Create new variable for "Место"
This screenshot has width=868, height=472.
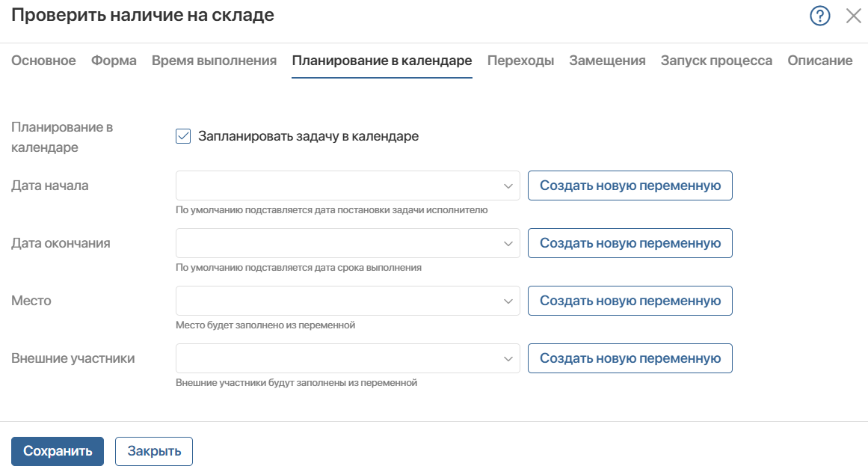click(x=630, y=301)
